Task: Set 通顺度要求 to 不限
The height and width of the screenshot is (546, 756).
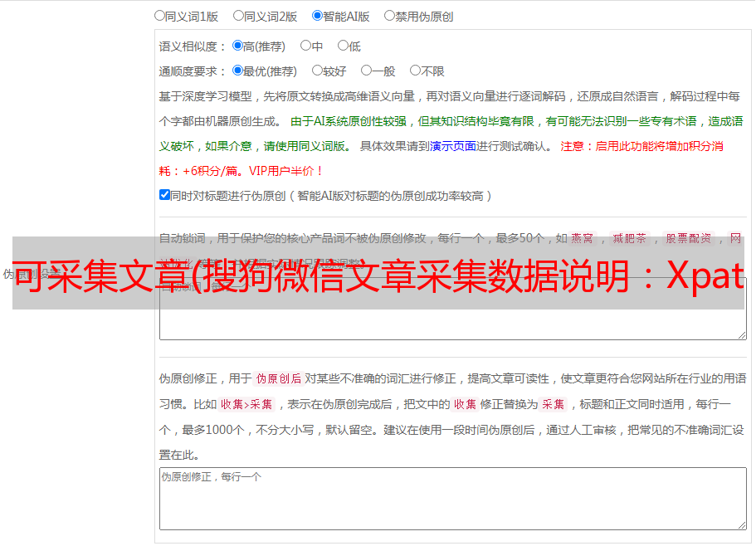Action: pos(415,71)
